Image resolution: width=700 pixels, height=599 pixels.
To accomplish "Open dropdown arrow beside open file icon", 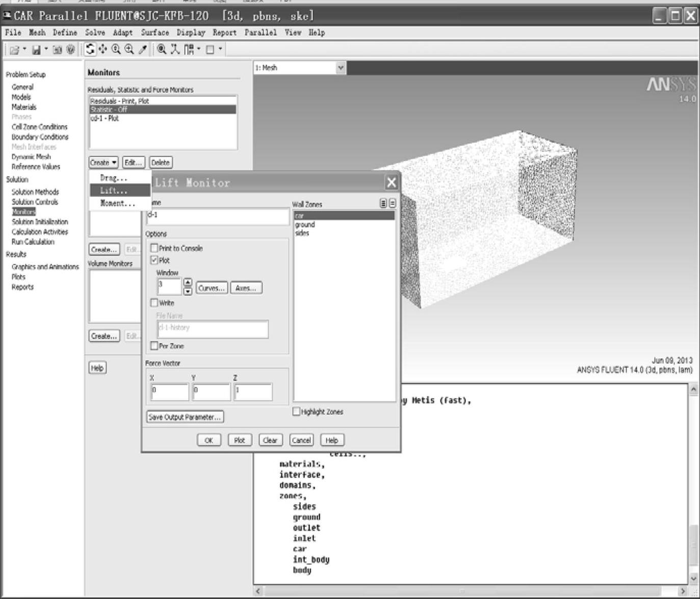I will pyautogui.click(x=24, y=50).
